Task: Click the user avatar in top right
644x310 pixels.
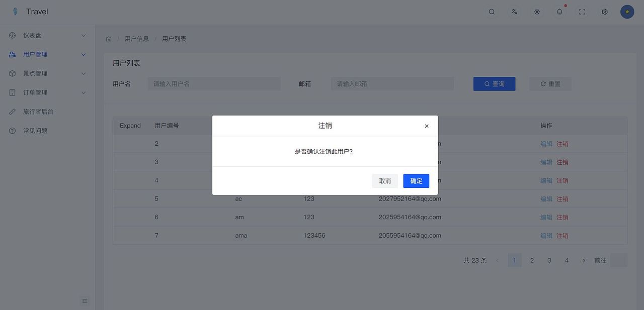Action: [627, 11]
